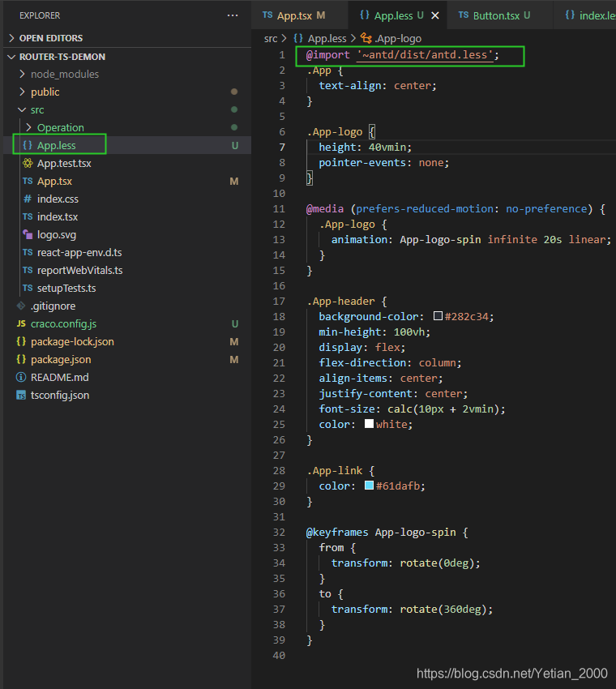The width and height of the screenshot is (616, 689).
Task: Expand the node_modules folder
Action: [127, 75]
